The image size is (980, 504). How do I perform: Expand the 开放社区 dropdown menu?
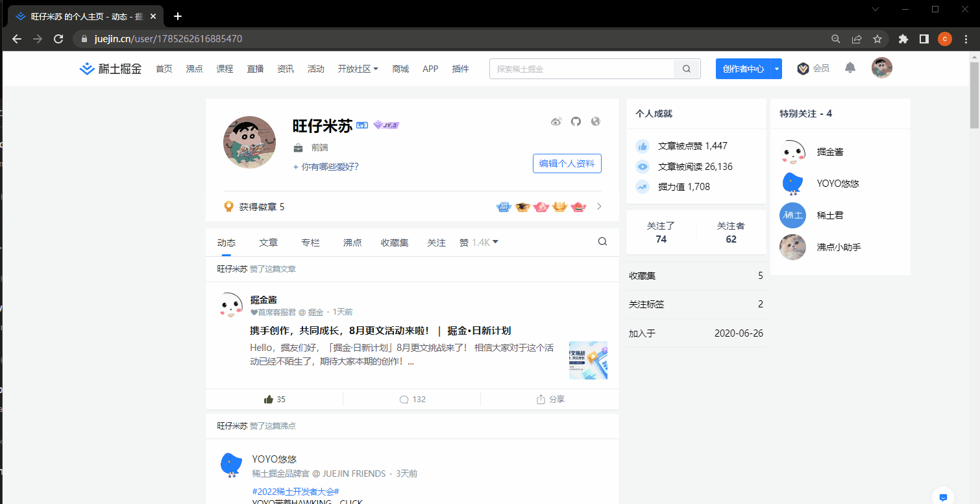(x=358, y=69)
